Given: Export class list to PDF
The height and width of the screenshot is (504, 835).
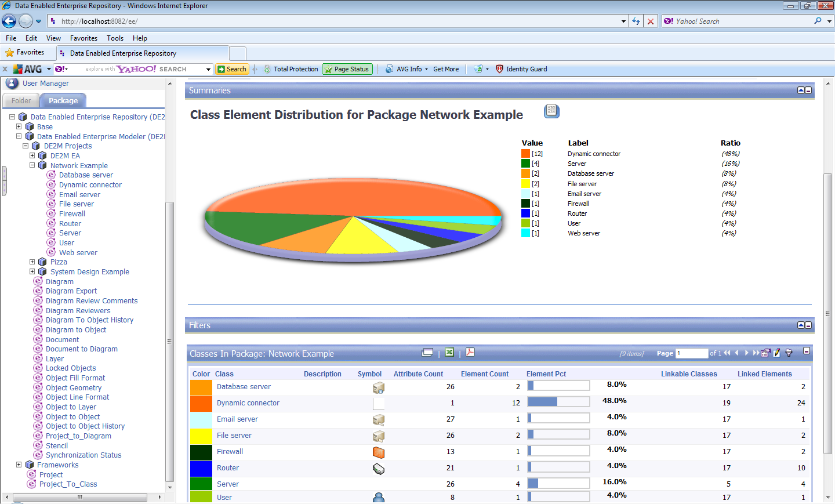Looking at the screenshot, I should pyautogui.click(x=470, y=352).
